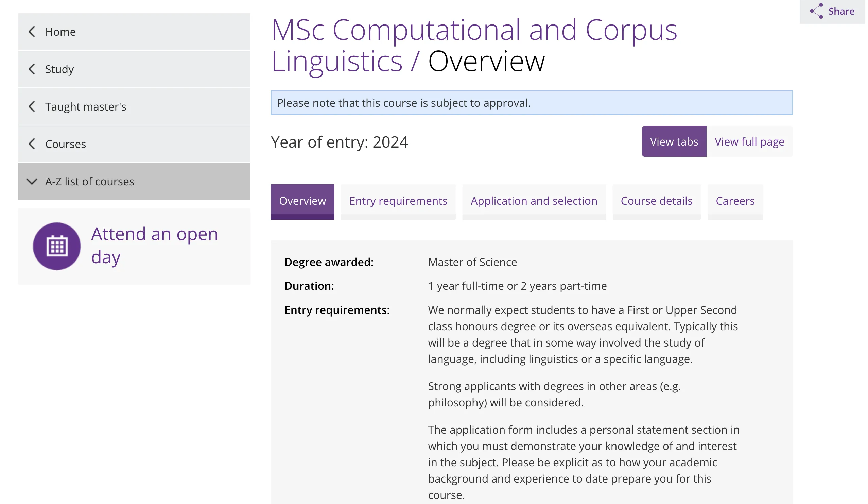
Task: Open Taught master's sidebar item
Action: [x=86, y=107]
